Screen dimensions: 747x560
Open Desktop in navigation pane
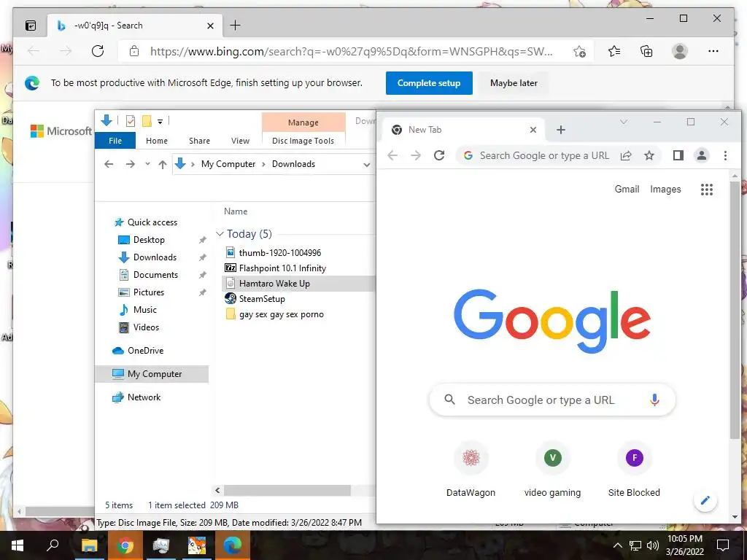tap(149, 239)
